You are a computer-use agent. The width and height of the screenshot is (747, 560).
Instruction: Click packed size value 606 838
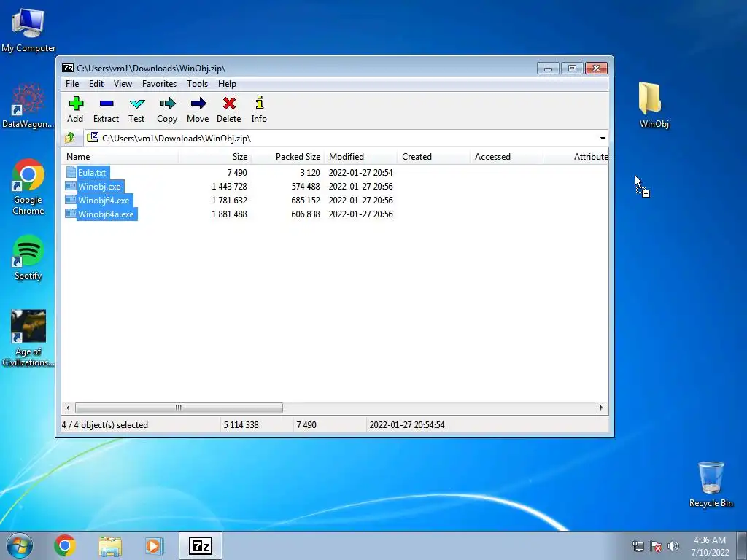[x=306, y=214]
